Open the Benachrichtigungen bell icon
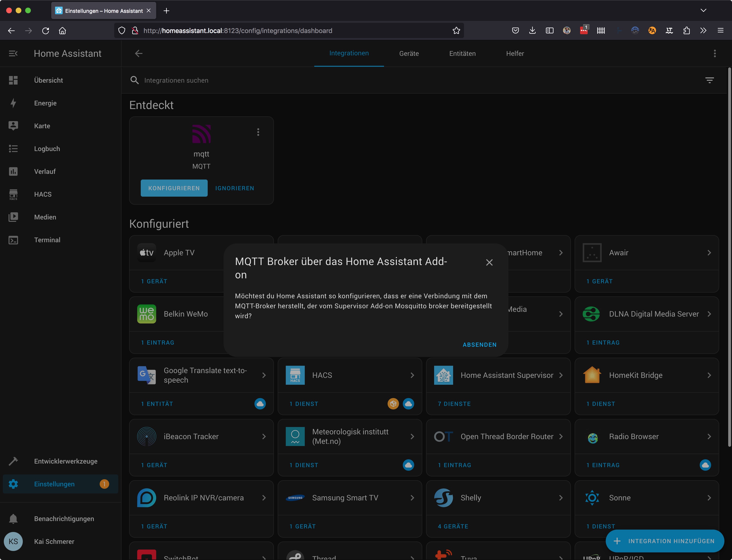Viewport: 732px width, 560px height. tap(13, 519)
